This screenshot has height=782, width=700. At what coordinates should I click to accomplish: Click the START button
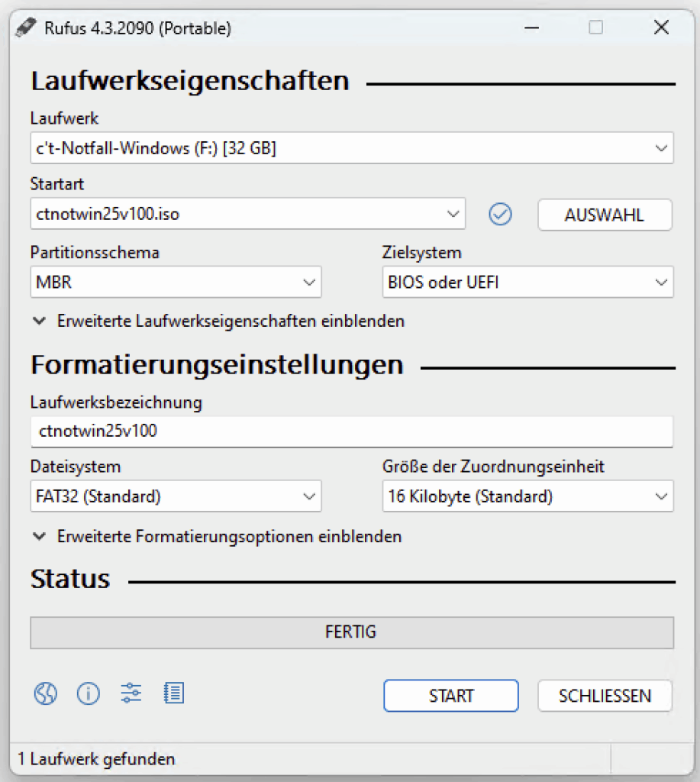[451, 696]
